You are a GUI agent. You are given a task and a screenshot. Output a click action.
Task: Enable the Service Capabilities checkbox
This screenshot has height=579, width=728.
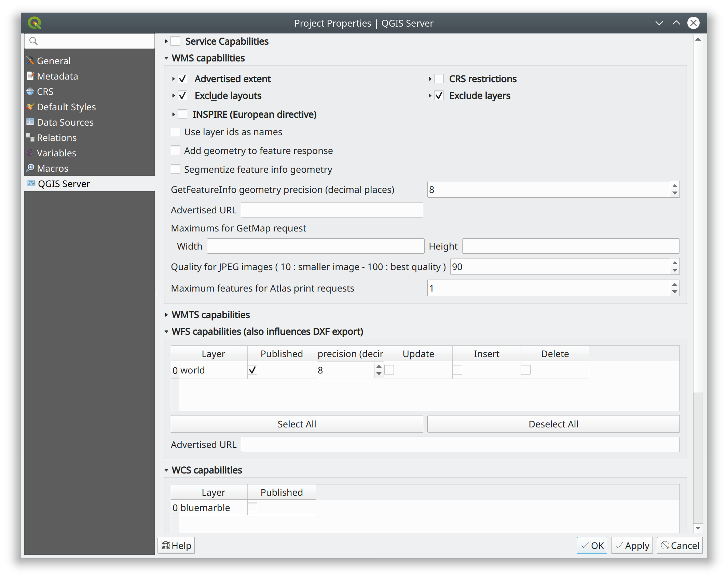point(175,41)
